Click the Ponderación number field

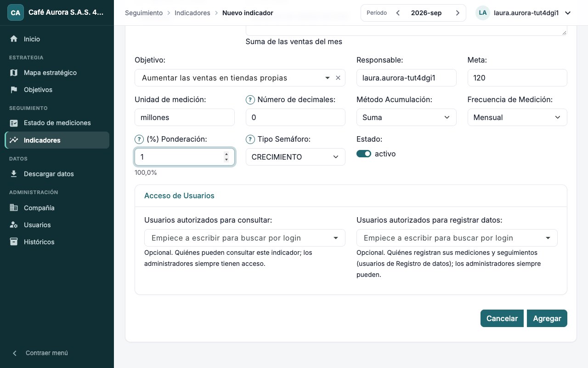(x=185, y=157)
